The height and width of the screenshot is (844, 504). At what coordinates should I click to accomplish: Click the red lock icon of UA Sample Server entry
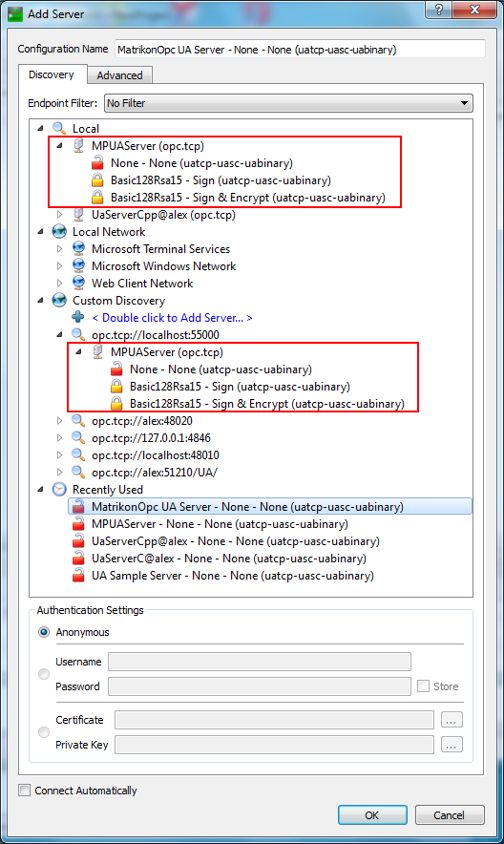(78, 576)
